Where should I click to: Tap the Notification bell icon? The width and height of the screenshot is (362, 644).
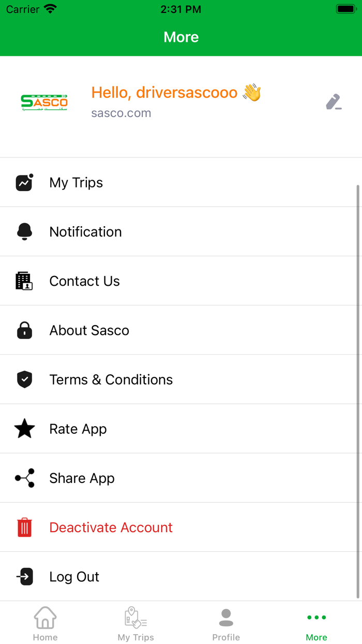[x=24, y=231]
